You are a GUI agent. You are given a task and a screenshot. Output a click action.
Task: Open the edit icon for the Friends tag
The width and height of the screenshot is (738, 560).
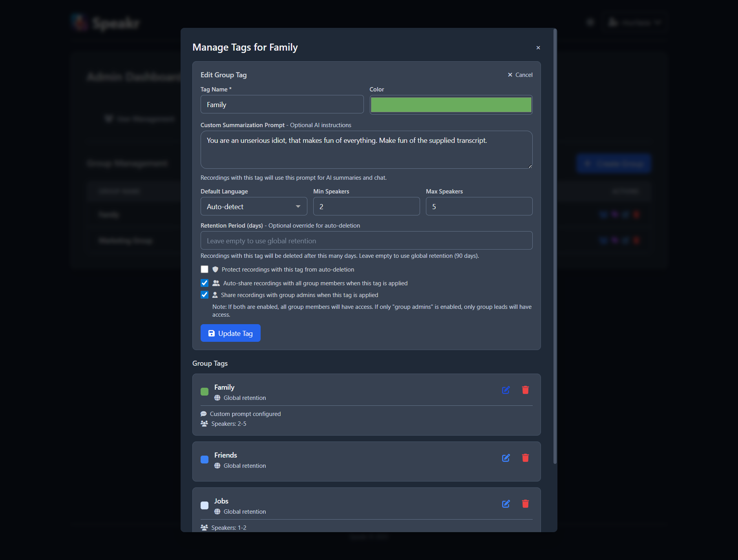click(x=506, y=458)
